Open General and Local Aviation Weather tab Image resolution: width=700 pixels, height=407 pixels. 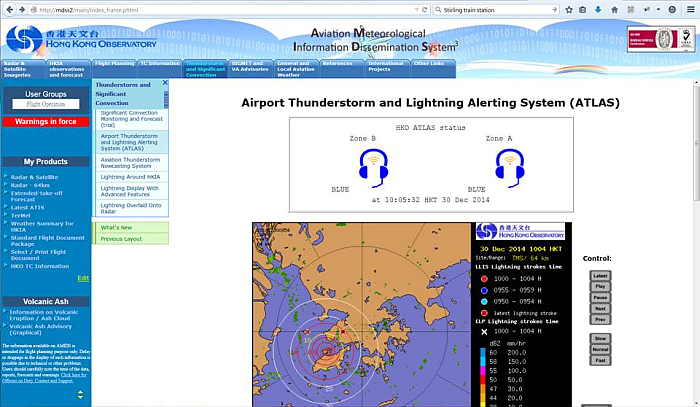pos(297,69)
